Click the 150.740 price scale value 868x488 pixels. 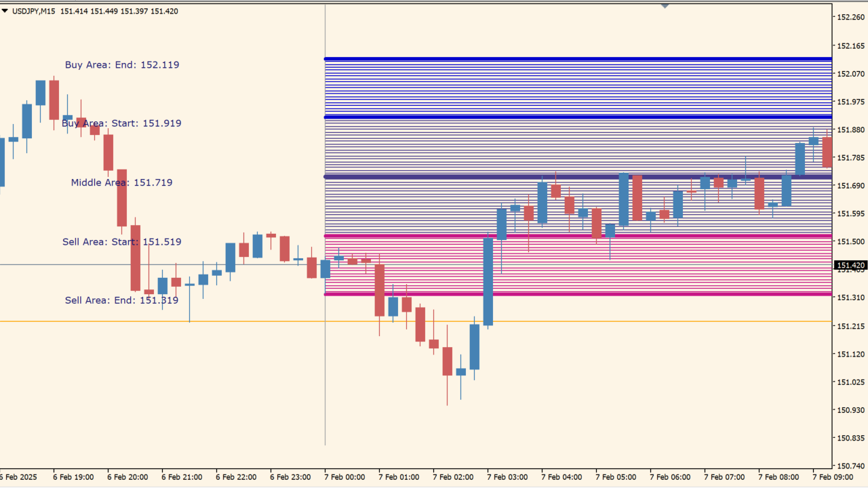click(851, 466)
